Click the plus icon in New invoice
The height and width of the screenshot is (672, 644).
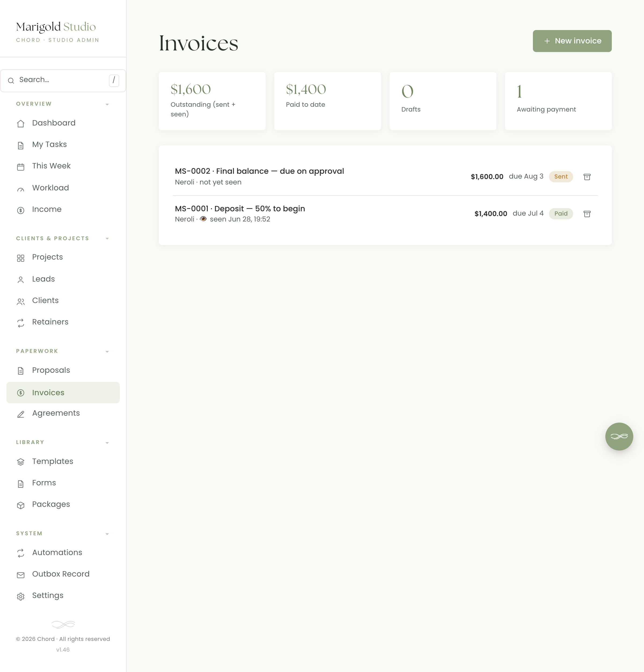[547, 41]
